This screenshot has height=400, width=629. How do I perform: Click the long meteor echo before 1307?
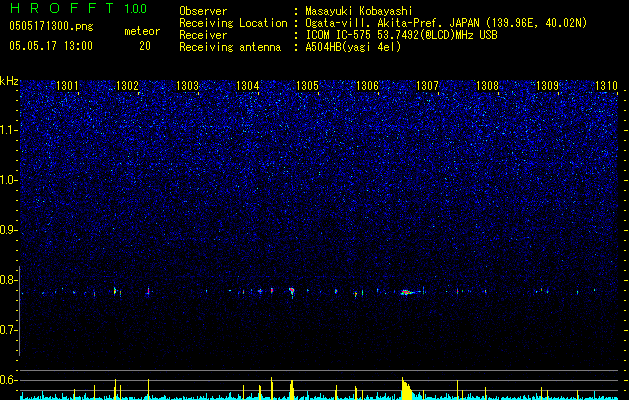411,292
